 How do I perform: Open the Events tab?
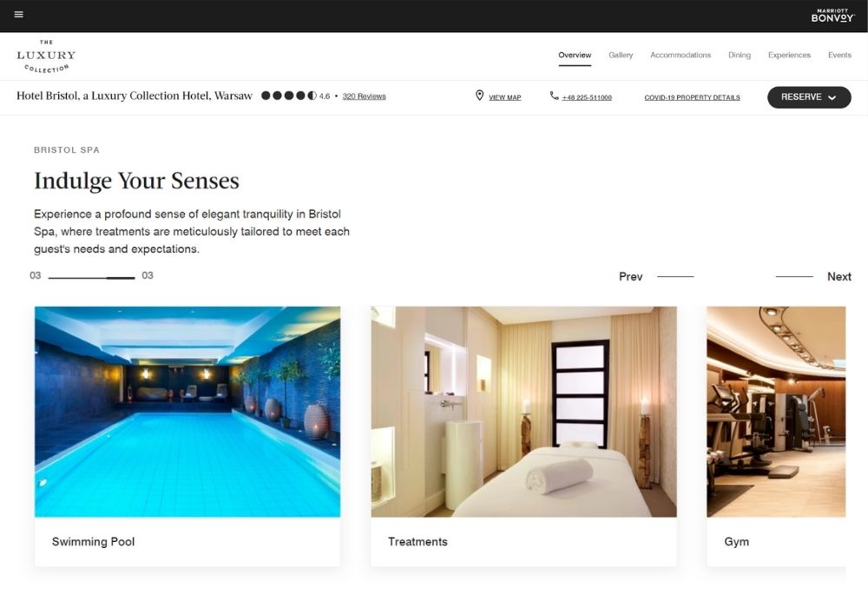839,55
